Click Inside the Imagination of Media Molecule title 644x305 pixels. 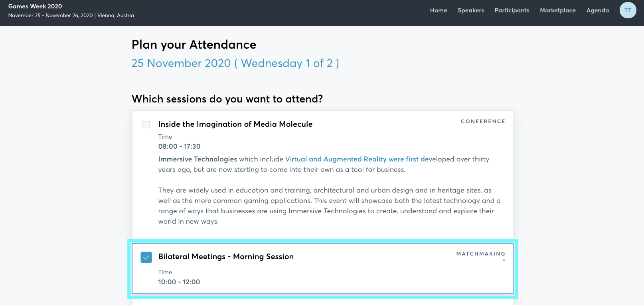click(235, 124)
